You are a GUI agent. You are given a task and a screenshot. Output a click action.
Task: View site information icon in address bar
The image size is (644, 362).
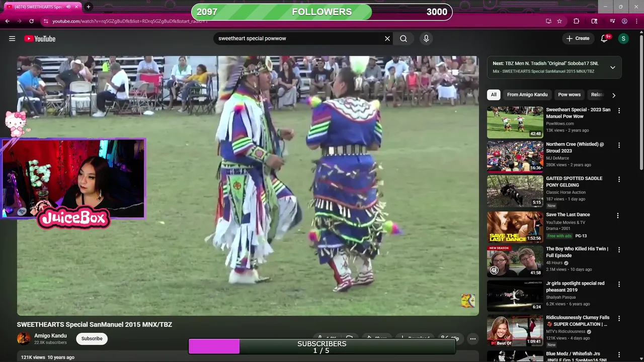tap(46, 21)
